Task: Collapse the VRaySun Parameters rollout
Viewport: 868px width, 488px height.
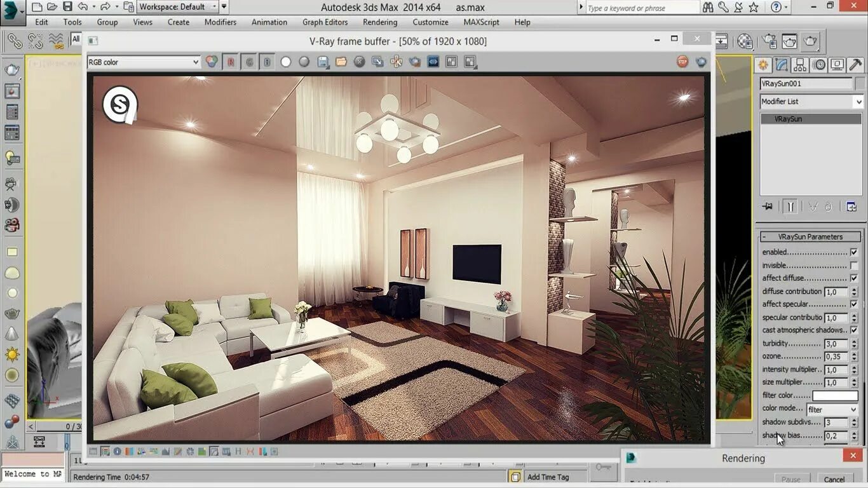Action: pos(810,236)
